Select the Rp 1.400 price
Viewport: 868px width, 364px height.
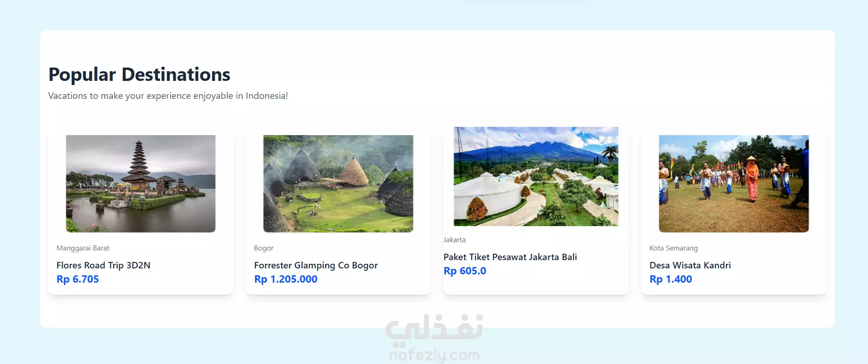671,279
